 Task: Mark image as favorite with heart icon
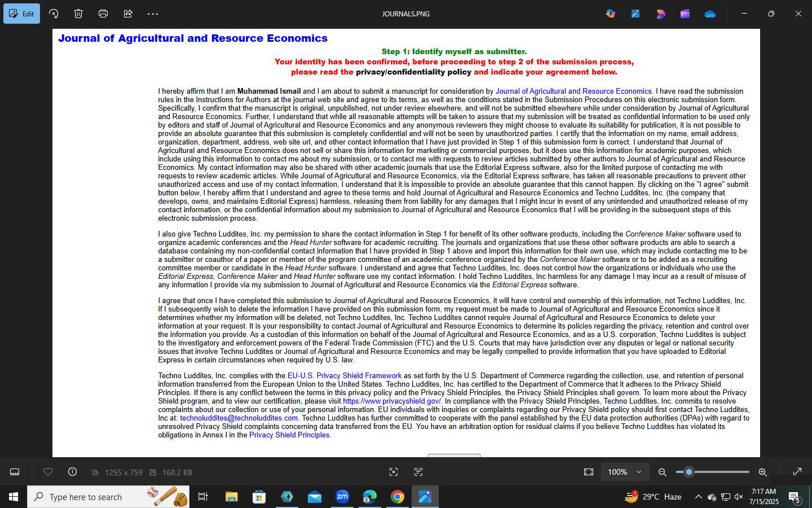coord(48,472)
